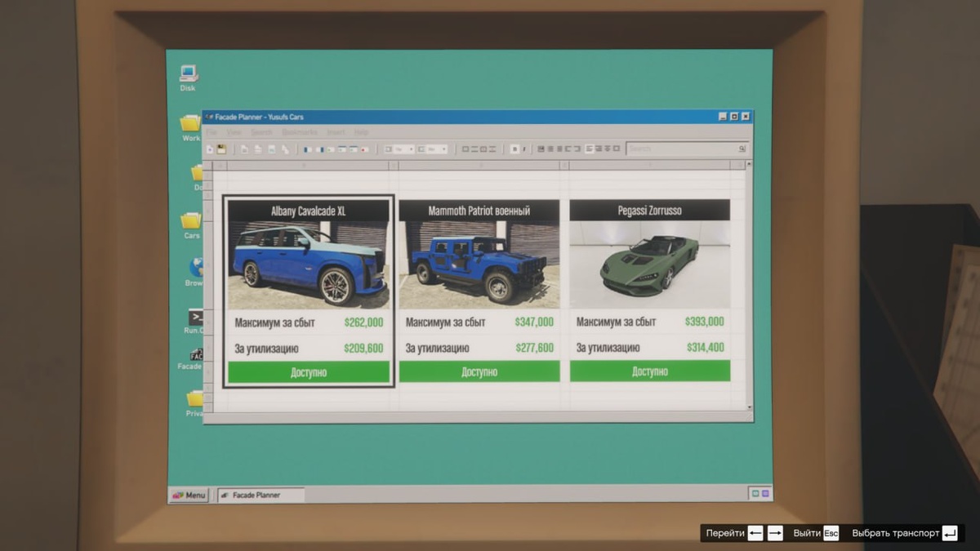
Task: Select the Pegassi Zorrusso car image
Action: (x=650, y=265)
